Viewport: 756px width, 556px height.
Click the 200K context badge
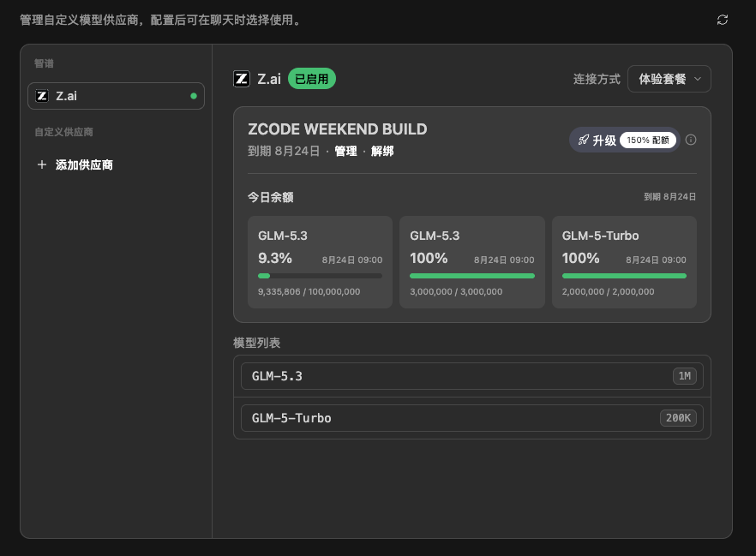click(678, 418)
